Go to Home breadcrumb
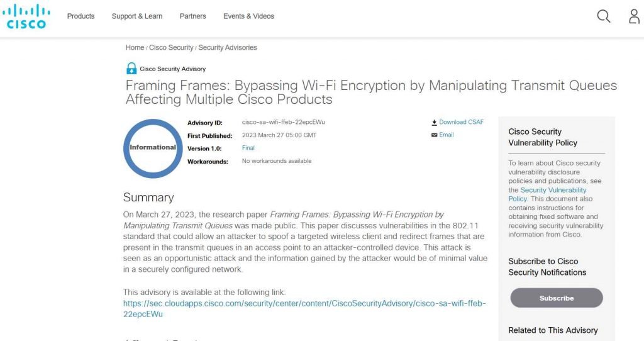This screenshot has height=341, width=644. click(135, 48)
